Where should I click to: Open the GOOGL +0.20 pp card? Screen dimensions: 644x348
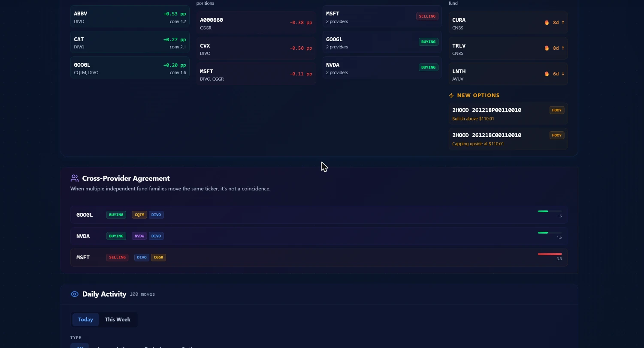(x=130, y=68)
